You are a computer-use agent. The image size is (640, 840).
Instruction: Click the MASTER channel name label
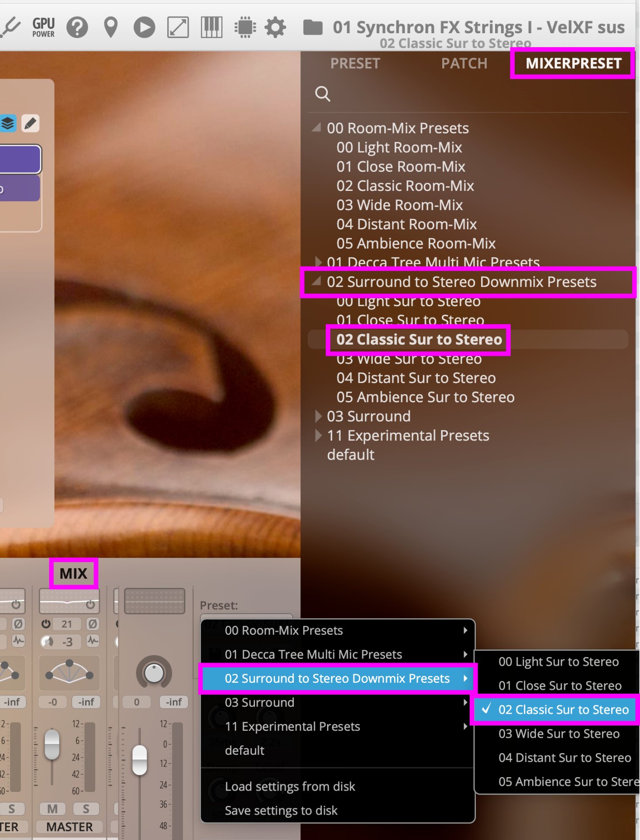[x=69, y=827]
